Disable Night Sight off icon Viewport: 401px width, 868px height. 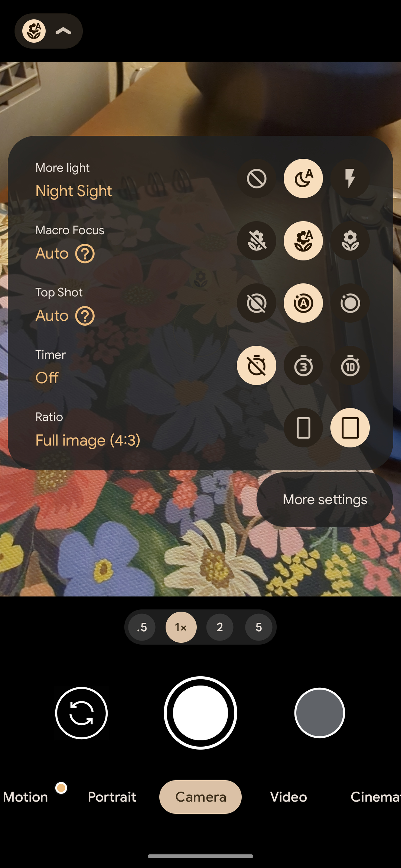pyautogui.click(x=256, y=178)
